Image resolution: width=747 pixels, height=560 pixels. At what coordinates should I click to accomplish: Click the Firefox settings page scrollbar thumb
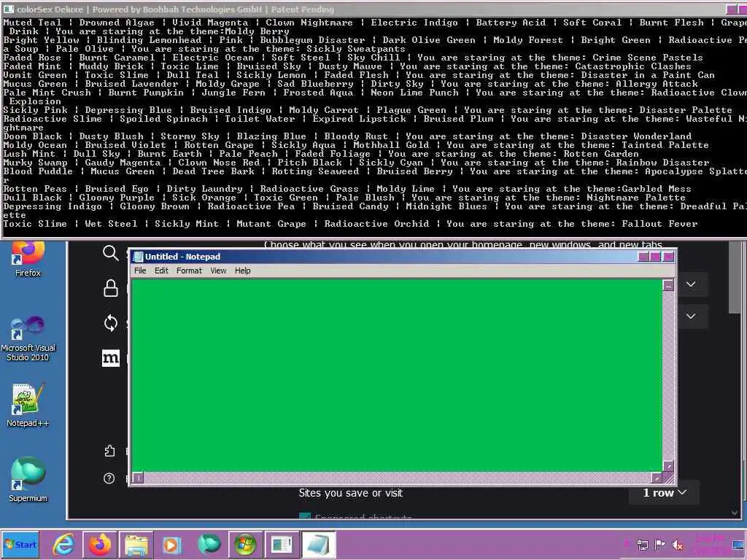tap(735, 278)
